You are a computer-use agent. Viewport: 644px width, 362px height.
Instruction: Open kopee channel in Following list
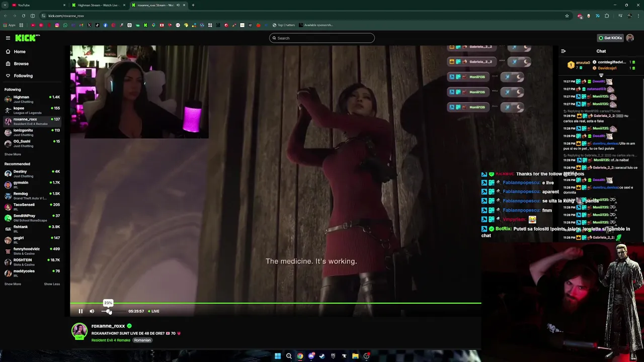point(31,110)
